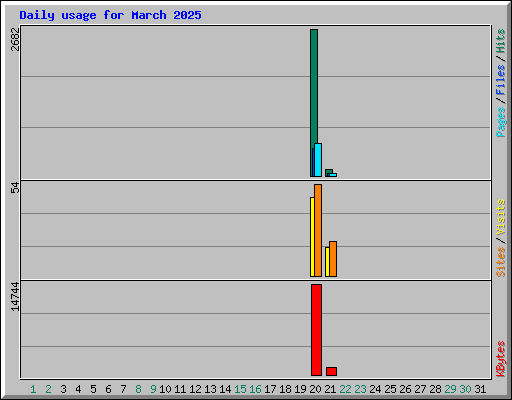Viewport: 512px width, 400px height.
Task: Click day 30 on the x-axis
Action: point(465,389)
